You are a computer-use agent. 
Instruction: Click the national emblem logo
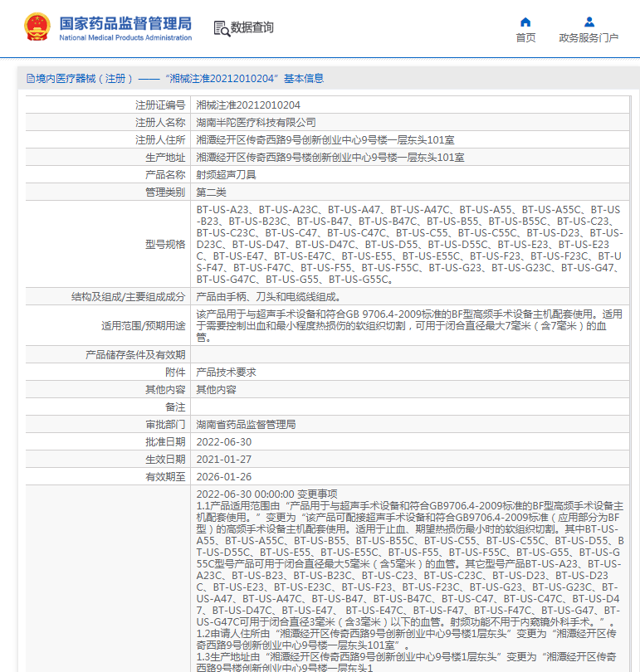coord(37,27)
